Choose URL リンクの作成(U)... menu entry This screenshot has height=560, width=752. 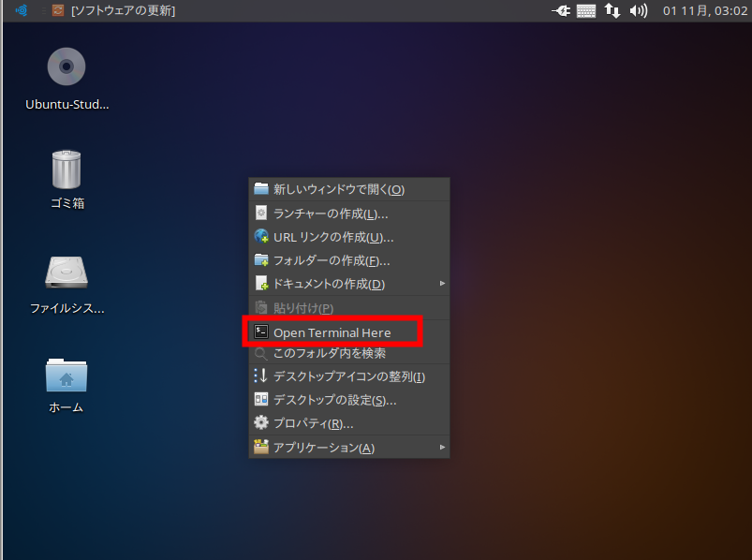click(x=349, y=237)
